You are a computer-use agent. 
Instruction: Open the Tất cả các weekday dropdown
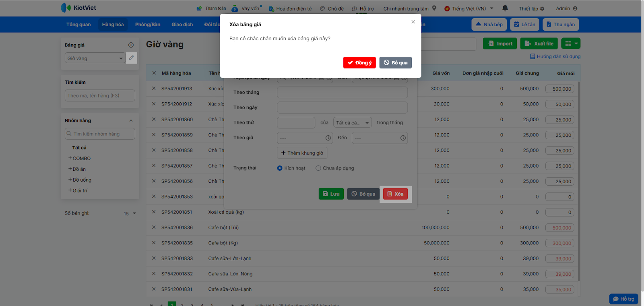353,123
